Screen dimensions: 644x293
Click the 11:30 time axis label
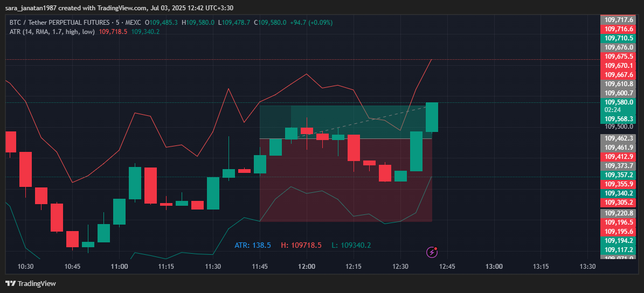213,267
